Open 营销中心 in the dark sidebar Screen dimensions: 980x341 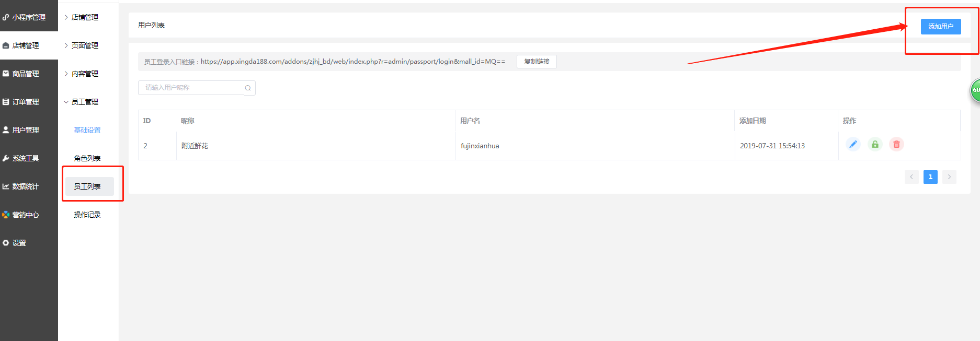(29, 215)
